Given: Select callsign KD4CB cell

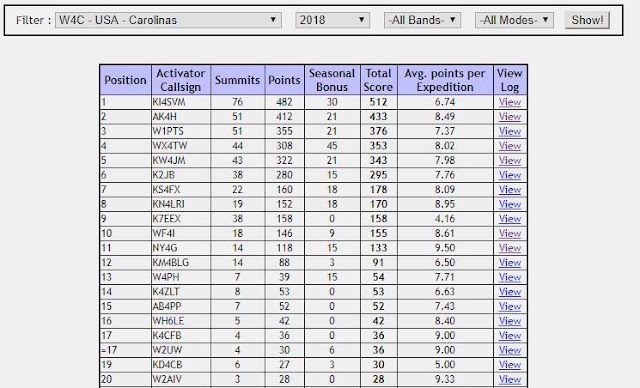Looking at the screenshot, I should (181, 365).
